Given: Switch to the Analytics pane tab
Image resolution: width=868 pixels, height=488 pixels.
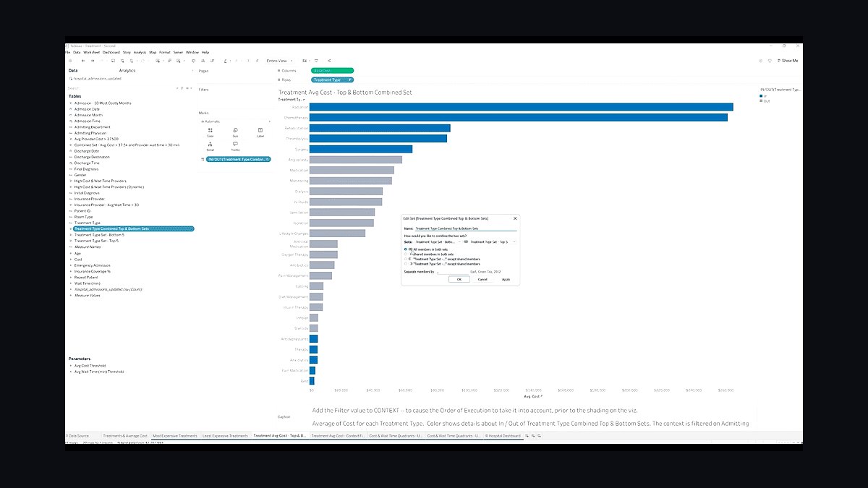Looking at the screenshot, I should point(127,70).
